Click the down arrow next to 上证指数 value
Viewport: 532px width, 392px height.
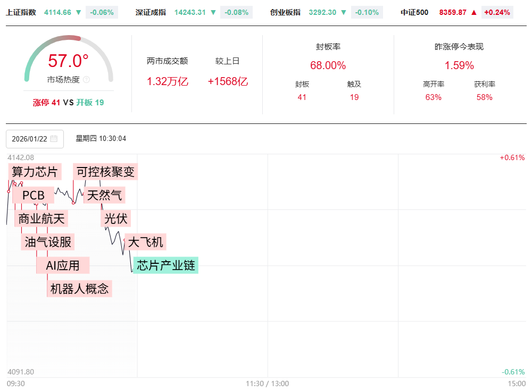[x=79, y=12]
